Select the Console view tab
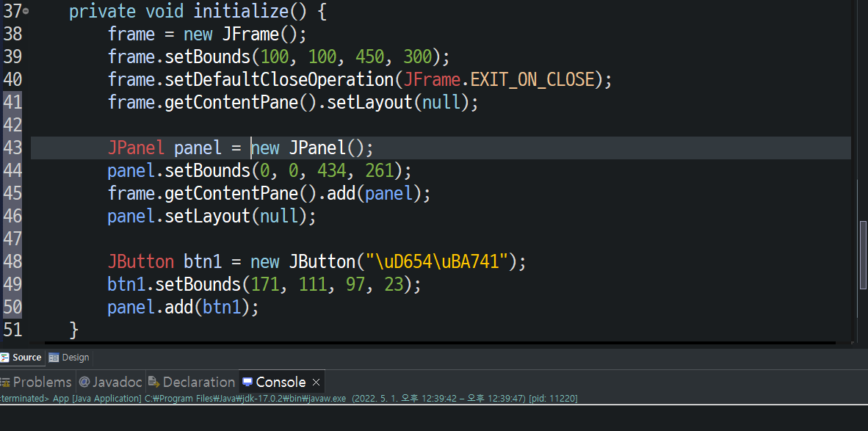The height and width of the screenshot is (431, 868). [x=281, y=383]
